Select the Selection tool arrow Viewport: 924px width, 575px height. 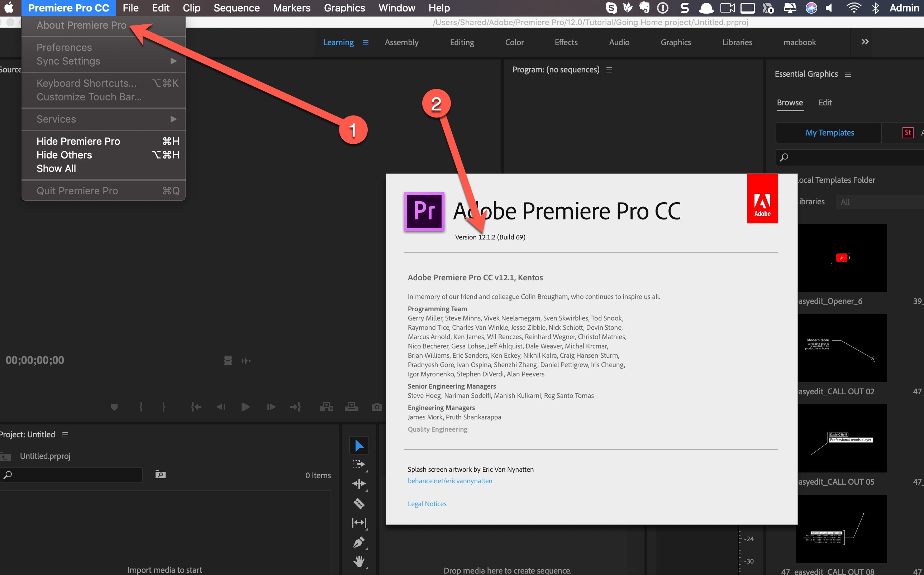pyautogui.click(x=359, y=445)
